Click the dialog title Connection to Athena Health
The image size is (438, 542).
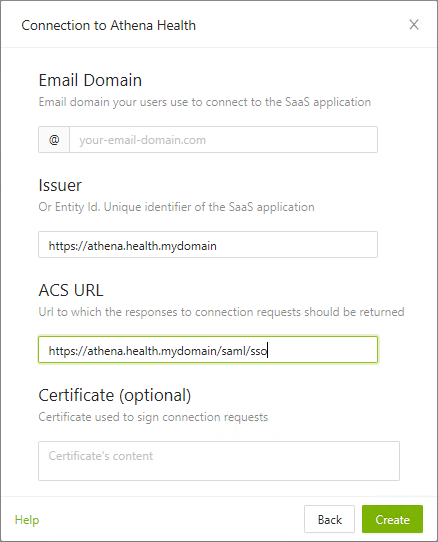pyautogui.click(x=109, y=25)
